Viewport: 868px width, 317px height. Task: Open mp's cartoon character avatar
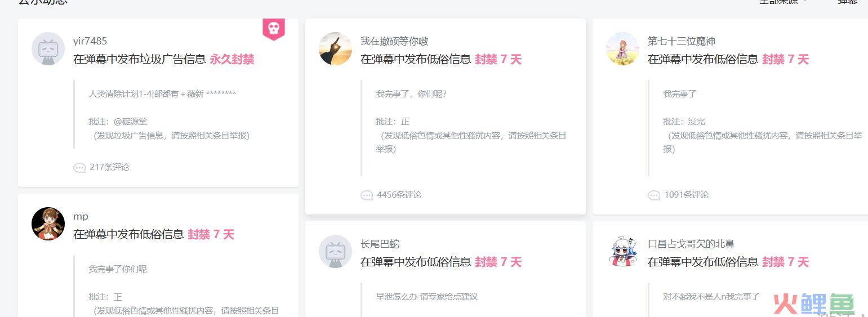(x=48, y=224)
